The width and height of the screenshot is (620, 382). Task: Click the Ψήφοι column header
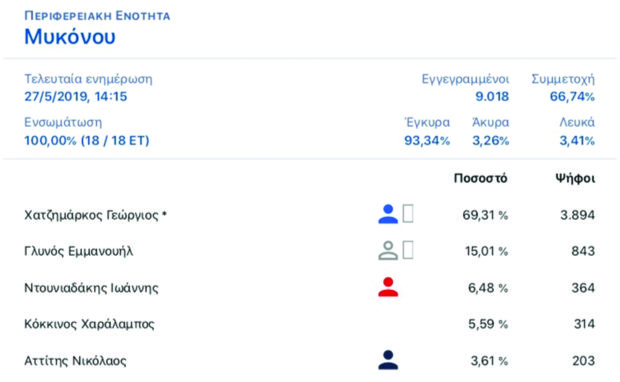[575, 178]
